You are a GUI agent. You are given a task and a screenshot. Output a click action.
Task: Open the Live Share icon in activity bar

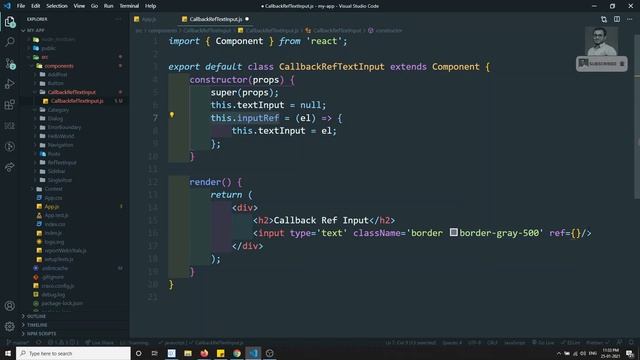click(x=10, y=167)
